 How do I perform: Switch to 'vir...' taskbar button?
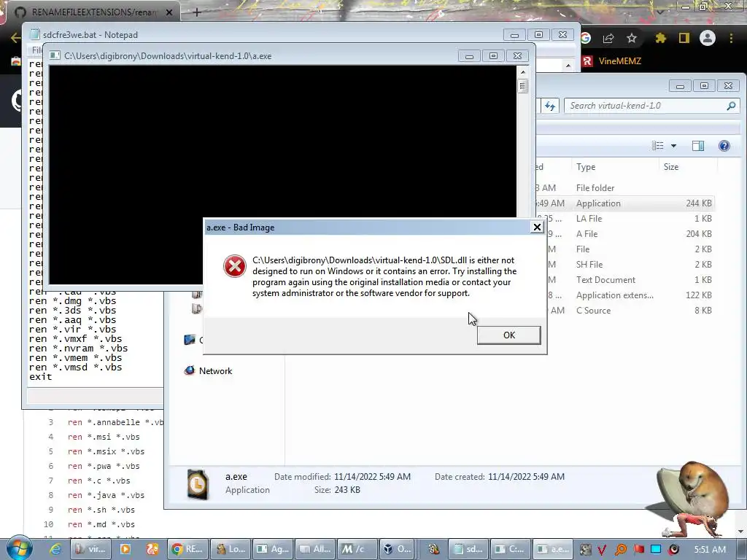click(x=90, y=549)
